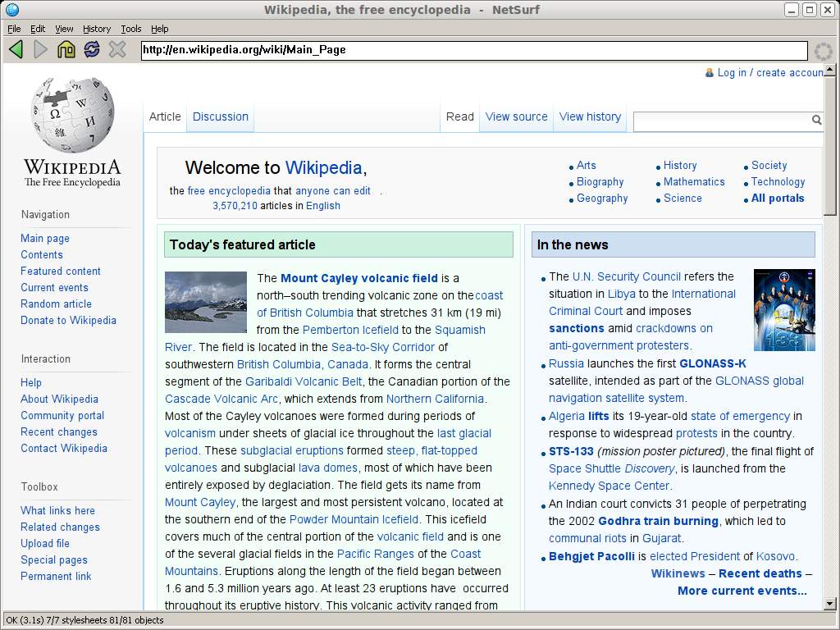Click the Wikipedia globe logo
Image resolution: width=840 pixels, height=630 pixels.
(72, 115)
